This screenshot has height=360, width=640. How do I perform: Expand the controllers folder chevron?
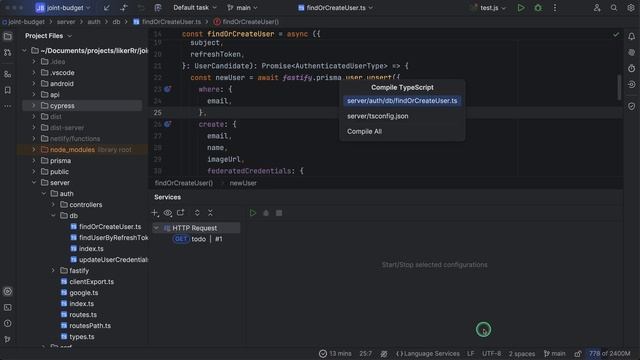tap(53, 204)
